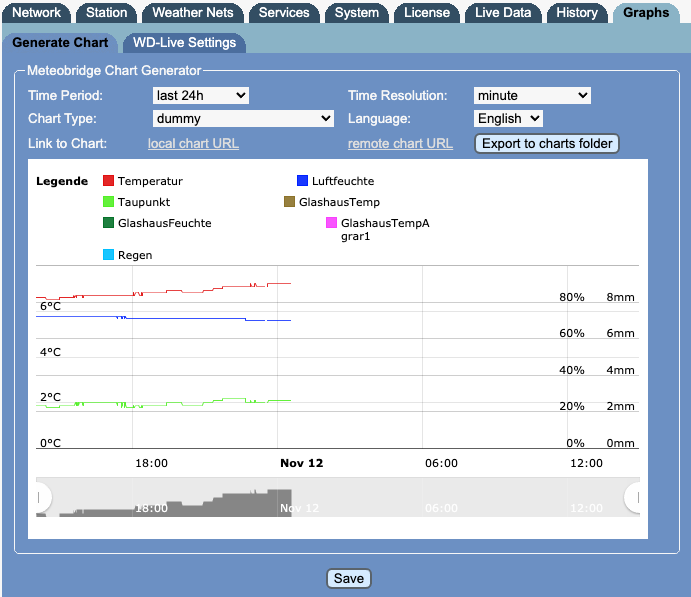Open the remote chart URL link
This screenshot has width=691, height=597.
tap(400, 143)
